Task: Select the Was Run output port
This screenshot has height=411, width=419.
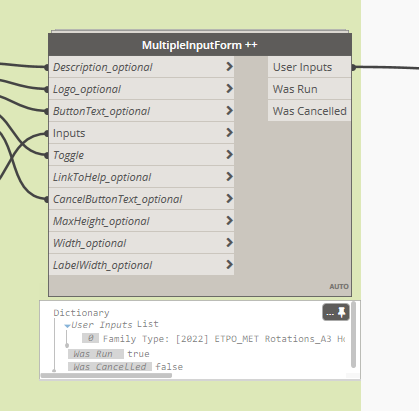Action: pyautogui.click(x=309, y=89)
